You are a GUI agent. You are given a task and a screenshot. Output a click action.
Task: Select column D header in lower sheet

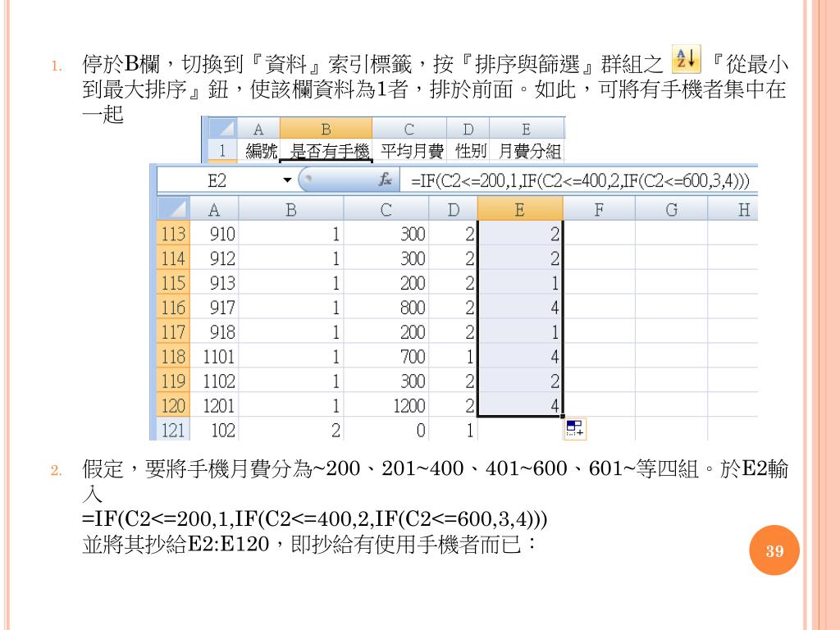pyautogui.click(x=453, y=209)
